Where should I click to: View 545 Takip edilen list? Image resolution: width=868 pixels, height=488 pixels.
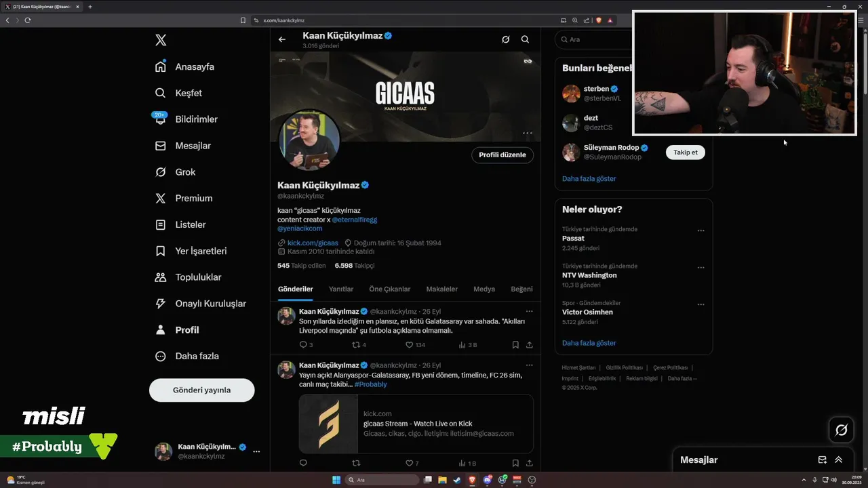[x=301, y=266]
